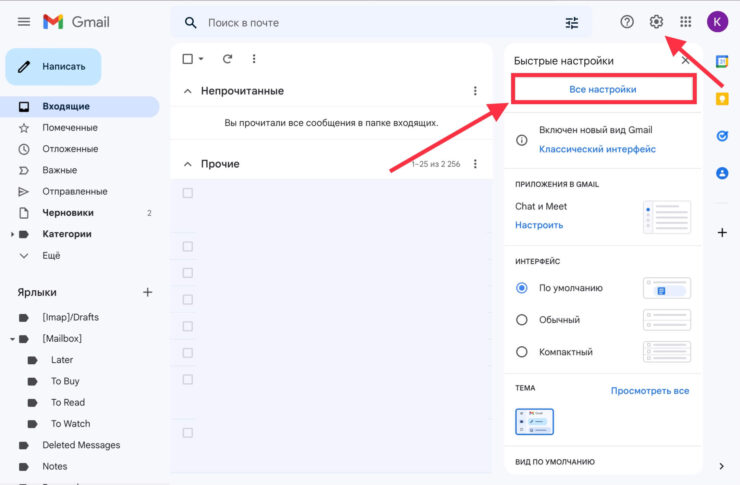Get add-ons with plus icon

tap(722, 232)
